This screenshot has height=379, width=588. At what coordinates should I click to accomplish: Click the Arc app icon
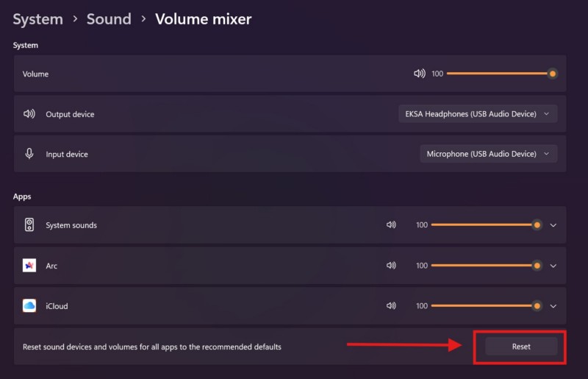click(x=29, y=266)
